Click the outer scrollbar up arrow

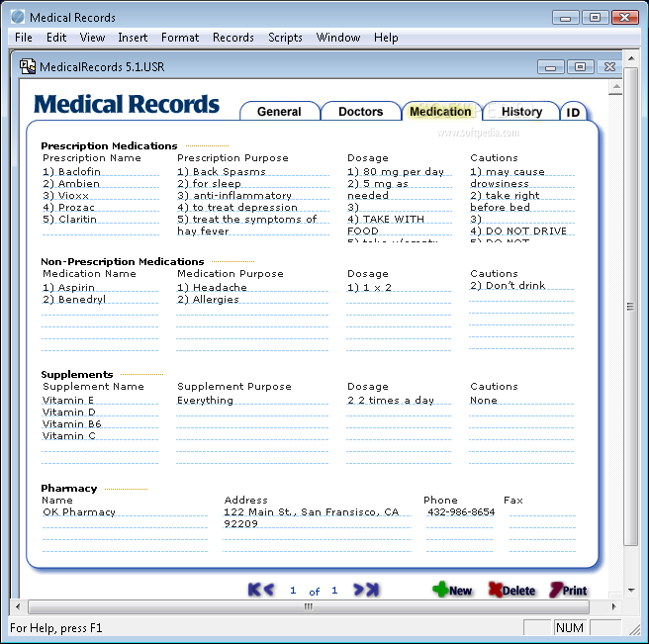(x=631, y=58)
